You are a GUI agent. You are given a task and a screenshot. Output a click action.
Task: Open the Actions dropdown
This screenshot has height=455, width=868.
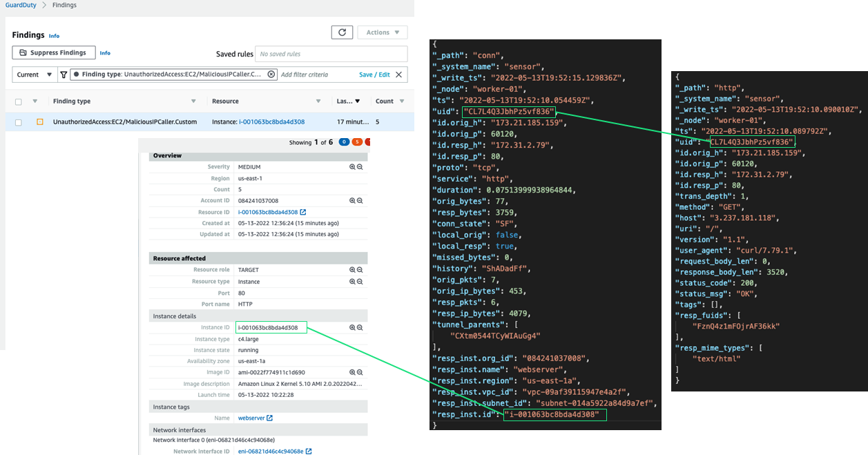click(x=383, y=32)
